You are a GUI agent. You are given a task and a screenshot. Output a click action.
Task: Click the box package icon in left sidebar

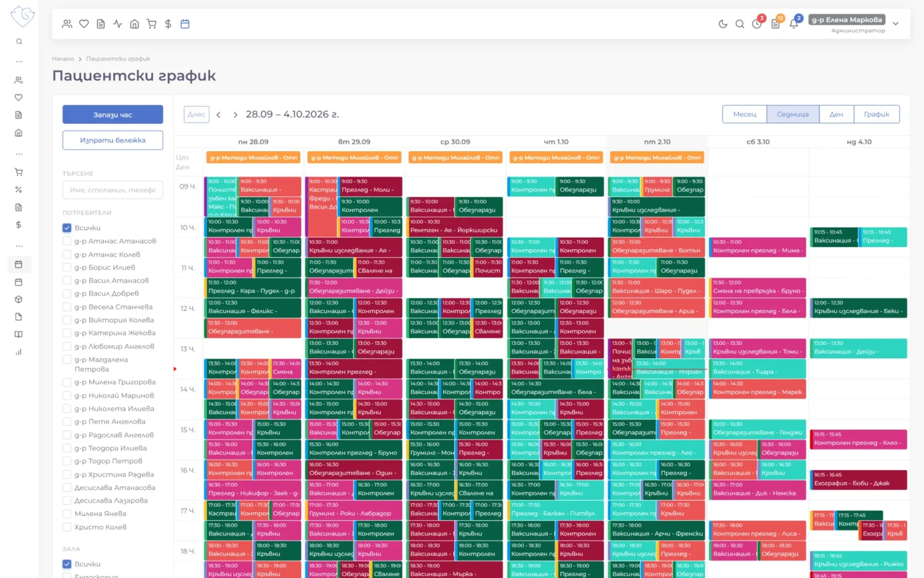tap(19, 299)
